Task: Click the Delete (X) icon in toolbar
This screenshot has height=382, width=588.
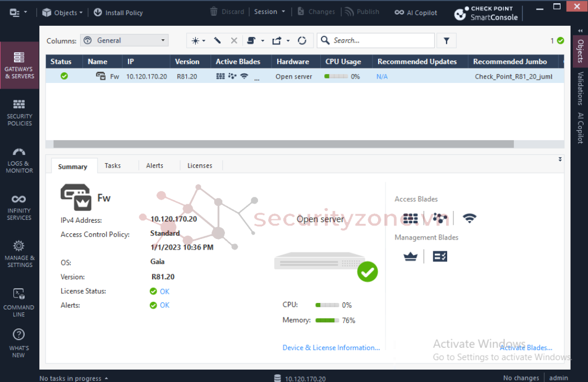Action: (233, 40)
